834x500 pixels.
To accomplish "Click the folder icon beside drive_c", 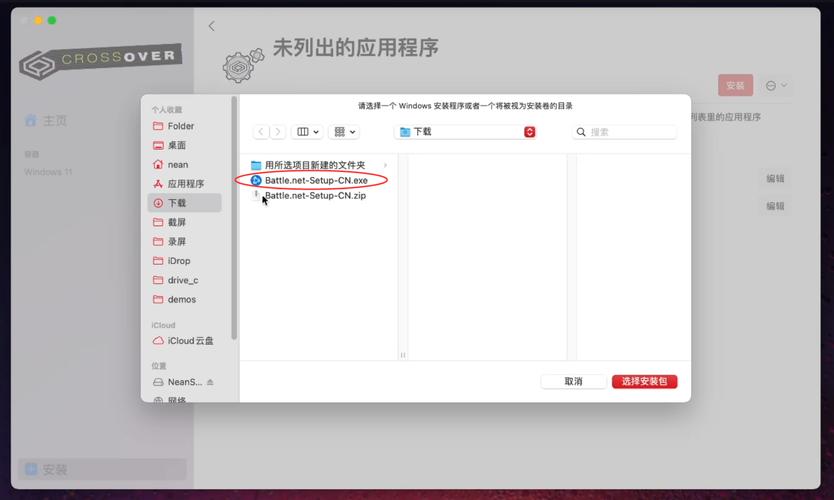I will tap(158, 280).
